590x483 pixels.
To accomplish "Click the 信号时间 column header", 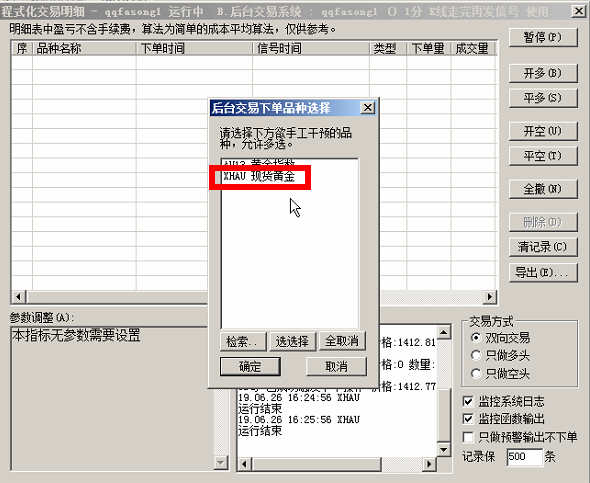I will (311, 49).
